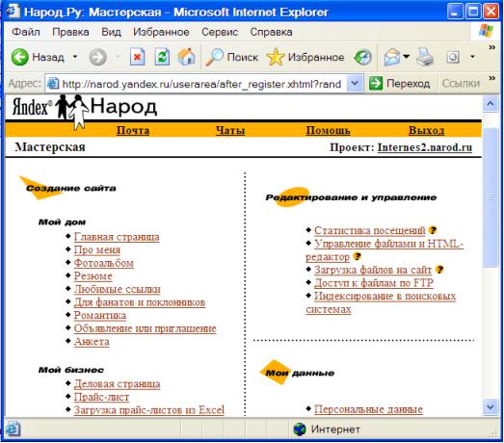The image size is (504, 443).
Task: Open the Доступ к файлам по FTP link
Action: coord(374,283)
